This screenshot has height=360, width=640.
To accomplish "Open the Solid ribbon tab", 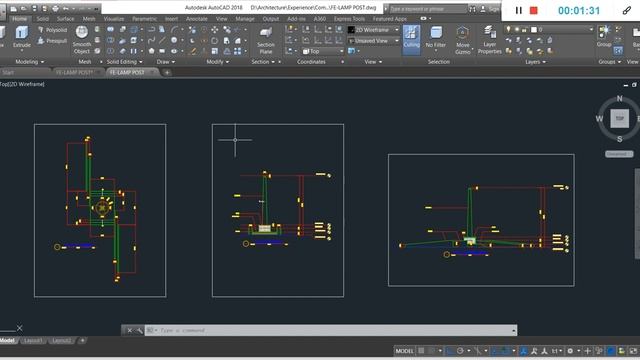I will [42, 19].
